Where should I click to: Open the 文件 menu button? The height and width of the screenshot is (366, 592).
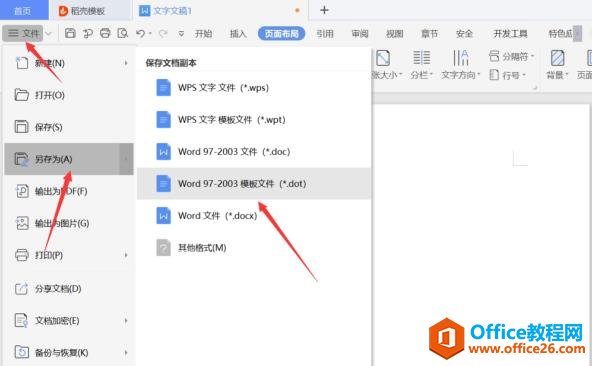tap(23, 33)
